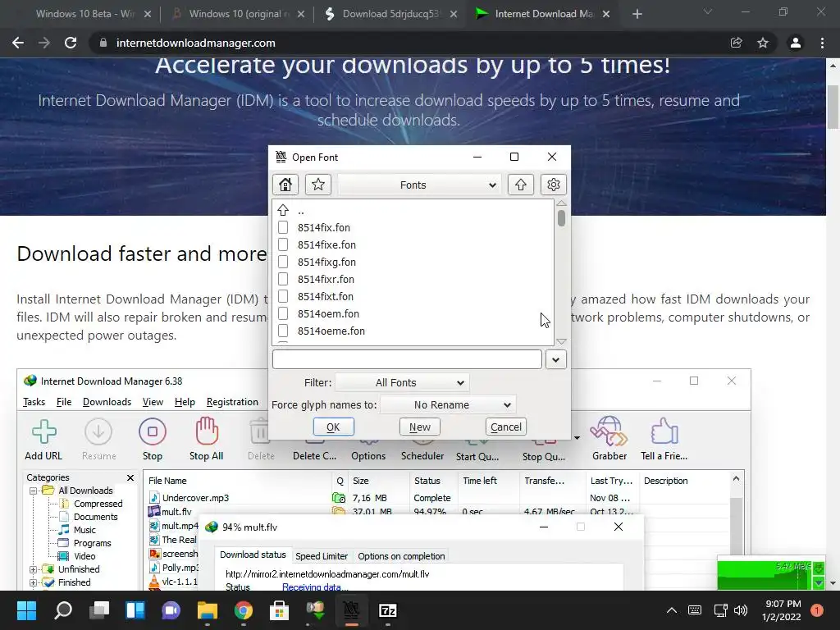Click the OK button in Open Font
840x630 pixels.
pos(333,427)
